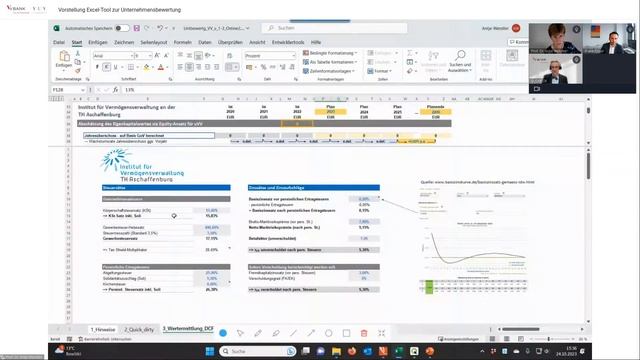
Task: Click the red trash delete annotations icon
Action: 364,333
